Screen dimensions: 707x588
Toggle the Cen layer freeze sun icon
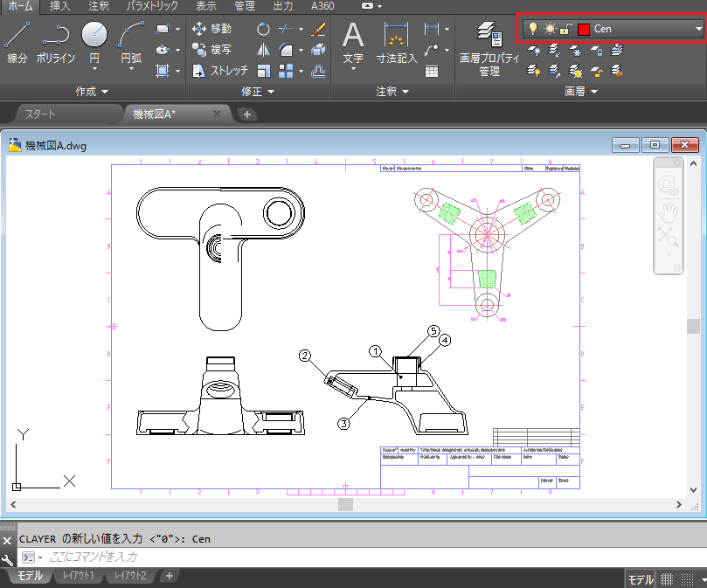point(550,29)
